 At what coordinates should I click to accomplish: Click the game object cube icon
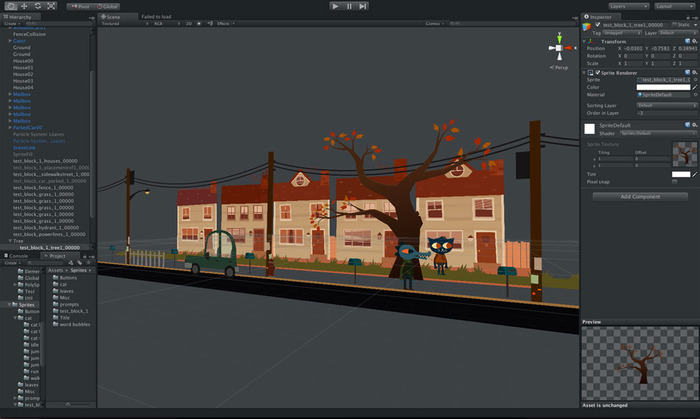point(587,27)
